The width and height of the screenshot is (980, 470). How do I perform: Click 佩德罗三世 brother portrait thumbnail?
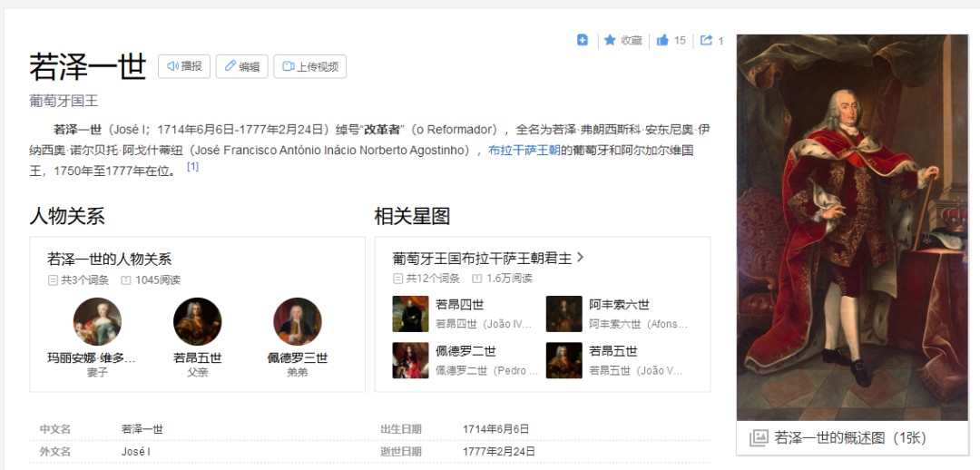pyautogui.click(x=298, y=321)
